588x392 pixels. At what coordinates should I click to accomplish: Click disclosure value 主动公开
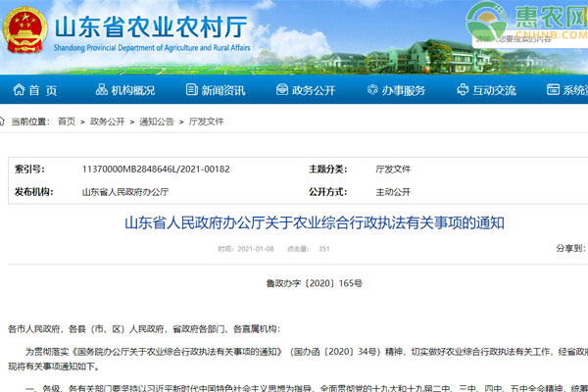pos(393,192)
